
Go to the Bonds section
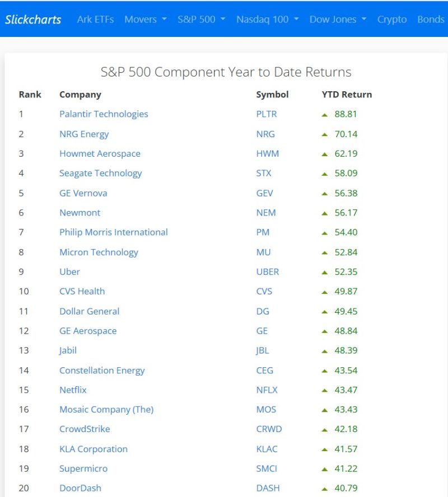pyautogui.click(x=430, y=19)
